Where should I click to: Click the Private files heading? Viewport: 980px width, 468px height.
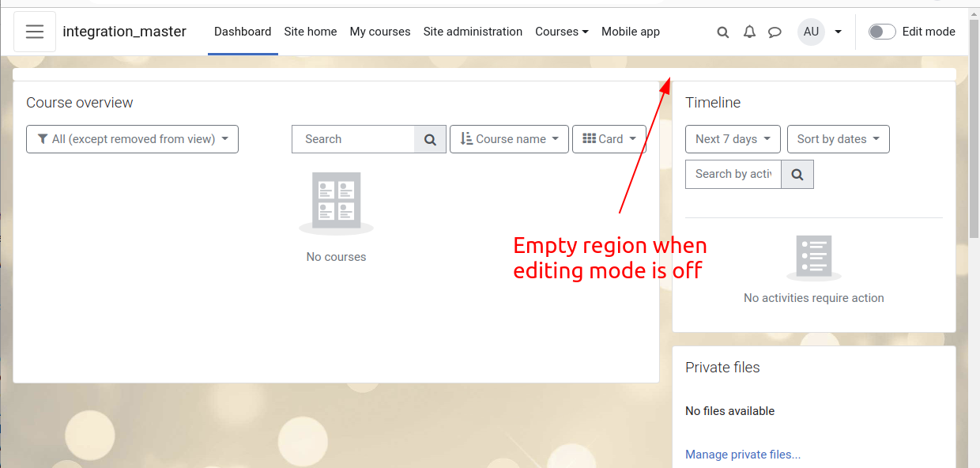[x=722, y=368]
